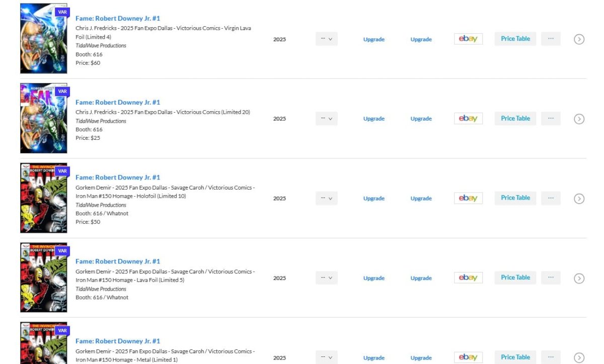Click eBay icon for Limited 20 variant
Screen dimensions: 604x364
[x=468, y=119]
